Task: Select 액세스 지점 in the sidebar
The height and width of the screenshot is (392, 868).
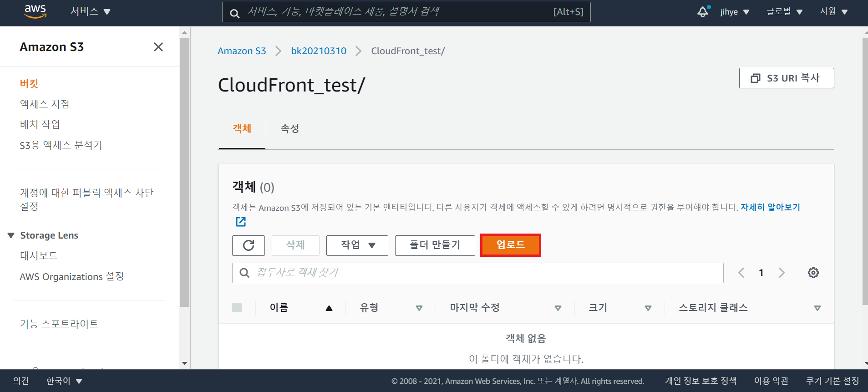Action: pyautogui.click(x=45, y=104)
